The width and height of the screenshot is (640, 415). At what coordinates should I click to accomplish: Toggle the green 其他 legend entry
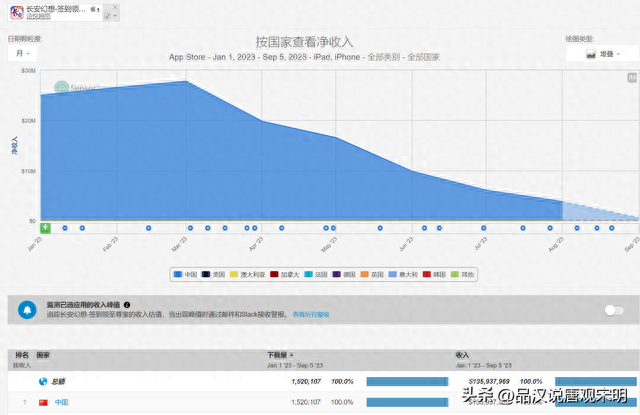tap(462, 275)
